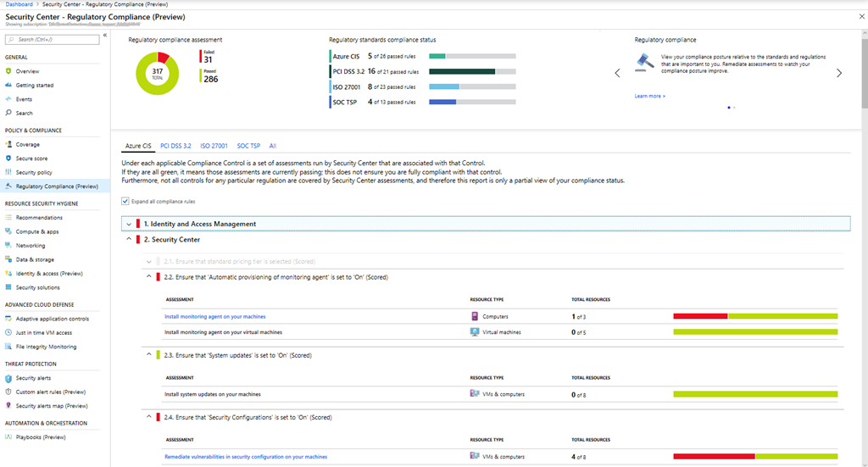Open Just in time VM access icon
Viewport: 868px width, 467px height.
(8, 333)
